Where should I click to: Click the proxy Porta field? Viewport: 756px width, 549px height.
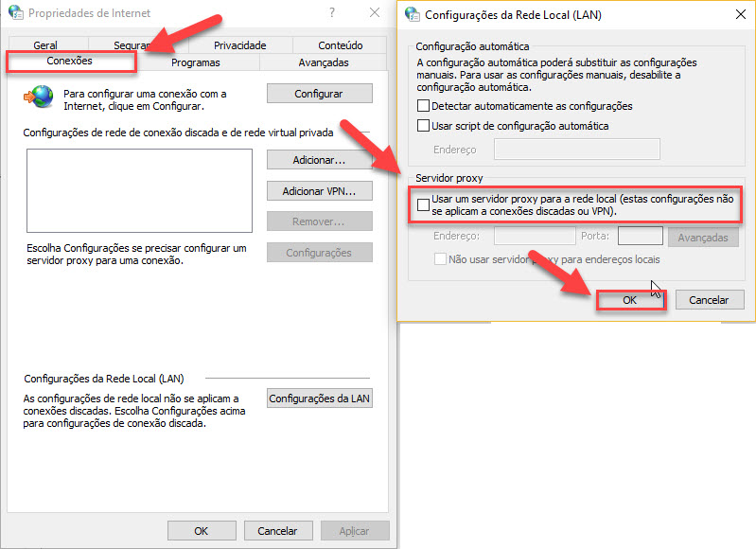pos(641,236)
